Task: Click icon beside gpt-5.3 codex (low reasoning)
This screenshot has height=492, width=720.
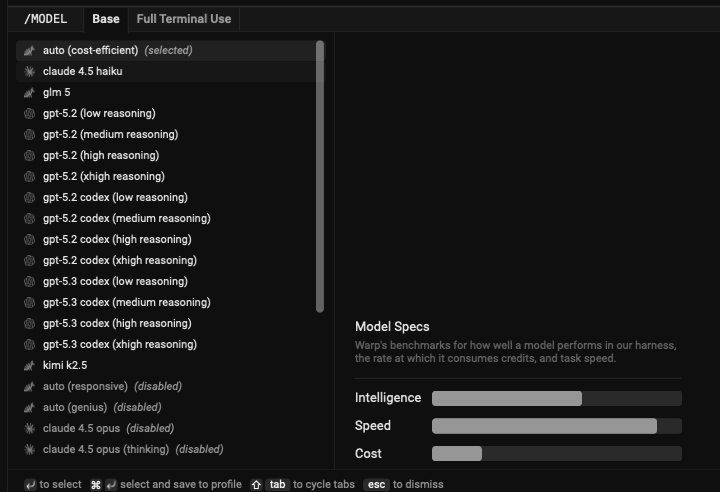Action: [29, 282]
